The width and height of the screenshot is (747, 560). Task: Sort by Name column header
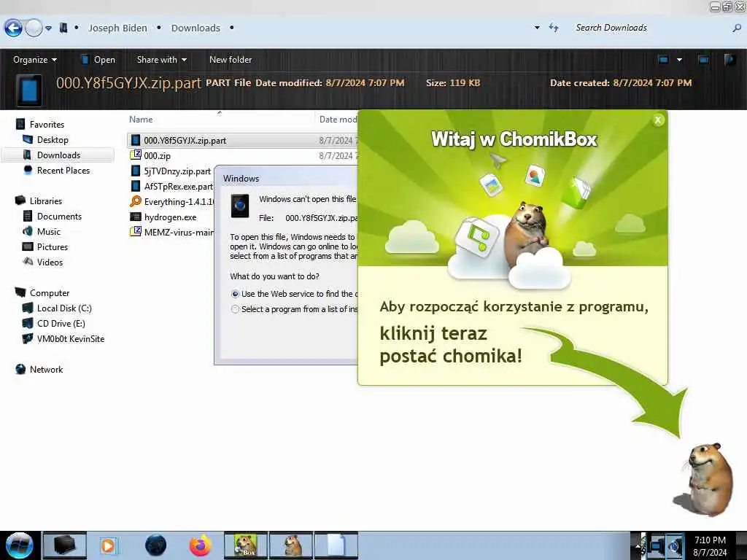pyautogui.click(x=141, y=120)
